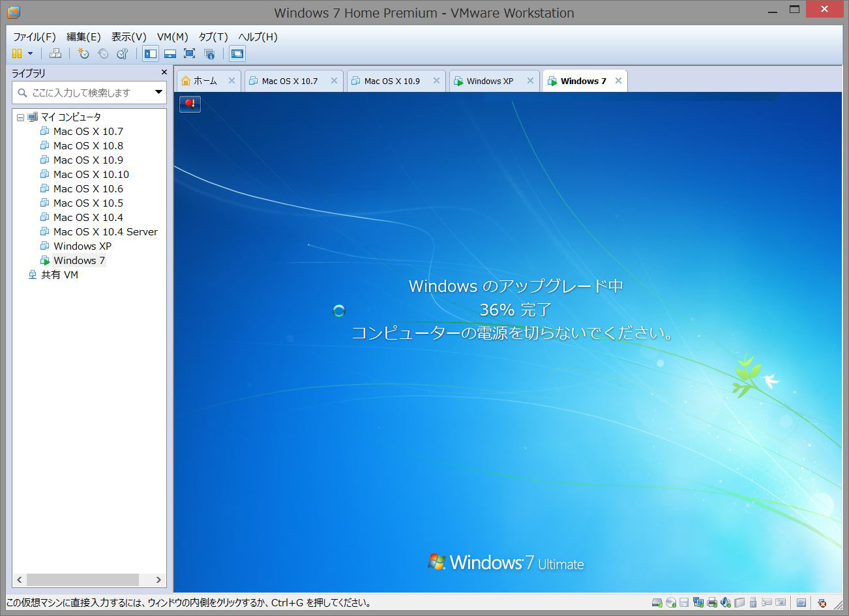Open the タブ(T) menu

(213, 37)
